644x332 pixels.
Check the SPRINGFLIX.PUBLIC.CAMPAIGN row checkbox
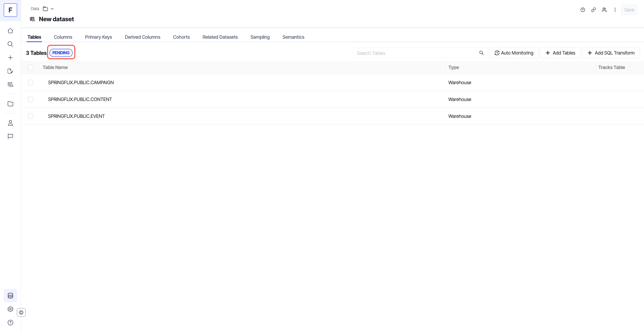[x=31, y=82]
